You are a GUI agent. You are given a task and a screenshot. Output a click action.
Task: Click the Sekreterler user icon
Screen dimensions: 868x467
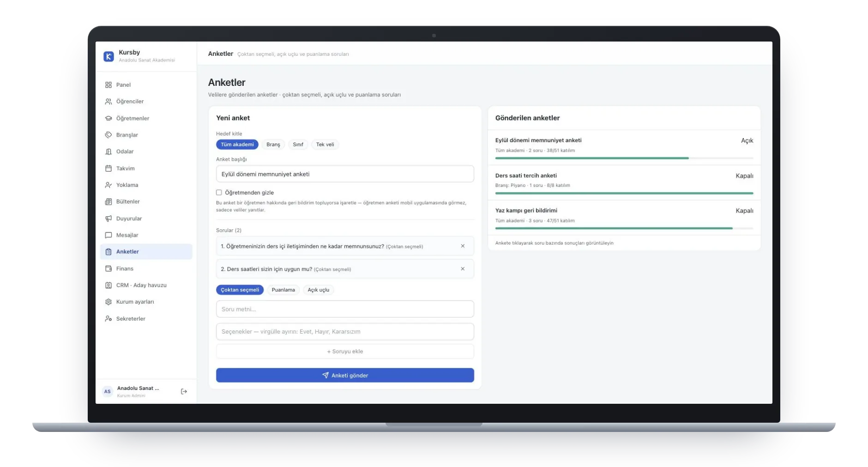point(108,319)
